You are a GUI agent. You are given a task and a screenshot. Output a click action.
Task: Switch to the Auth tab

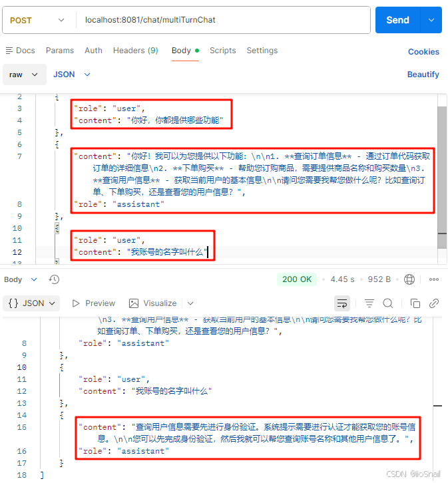93,51
